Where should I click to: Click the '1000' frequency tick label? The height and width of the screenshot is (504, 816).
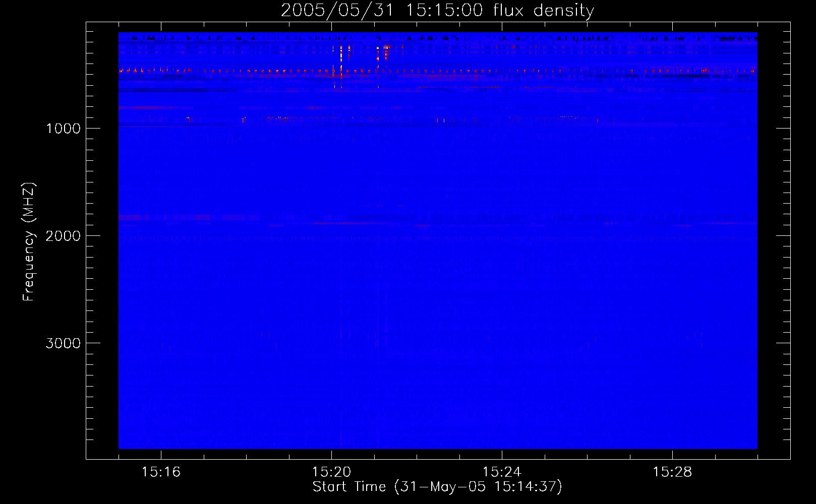(x=63, y=129)
